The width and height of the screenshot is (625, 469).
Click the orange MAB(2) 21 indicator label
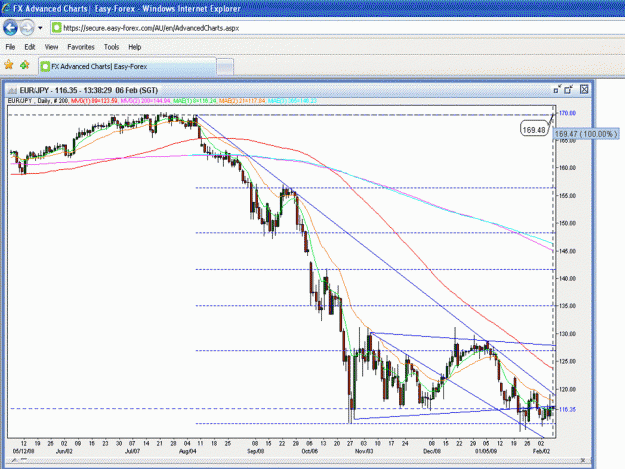[x=242, y=101]
